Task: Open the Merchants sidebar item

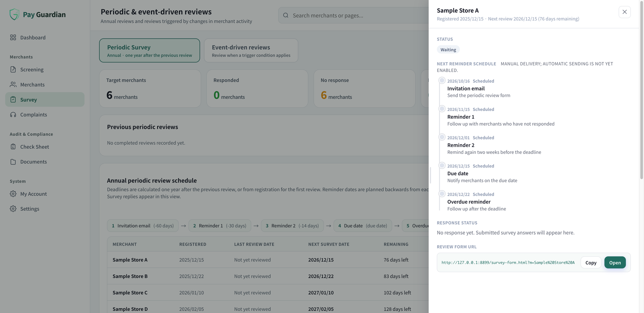Action: click(45, 84)
